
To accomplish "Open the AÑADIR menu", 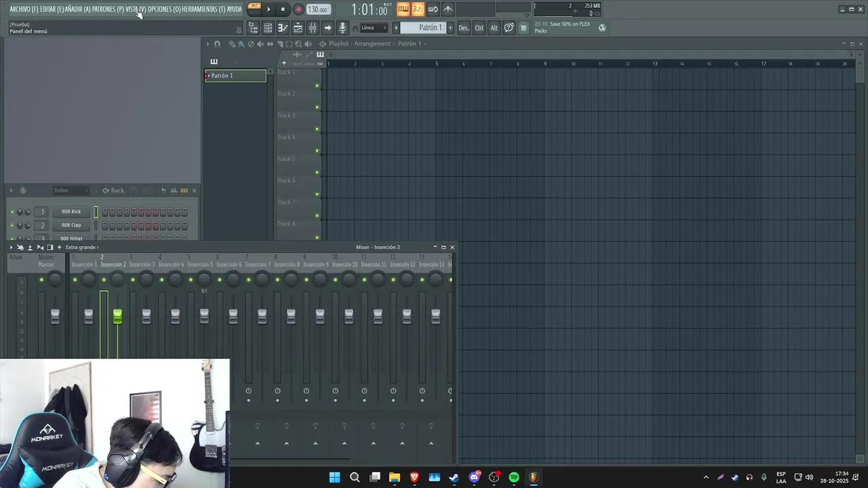I will click(x=77, y=9).
